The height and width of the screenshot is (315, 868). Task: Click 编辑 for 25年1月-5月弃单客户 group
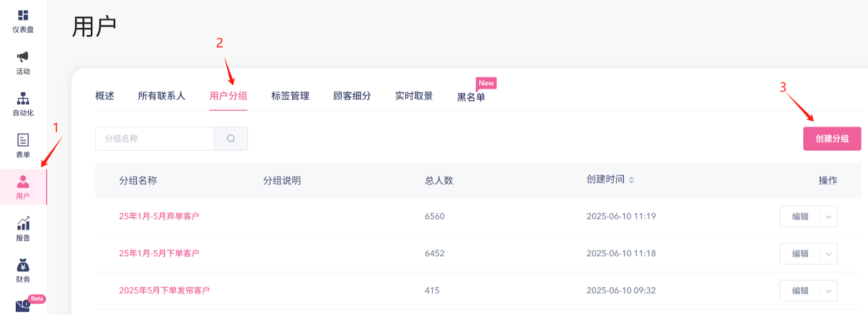point(800,217)
